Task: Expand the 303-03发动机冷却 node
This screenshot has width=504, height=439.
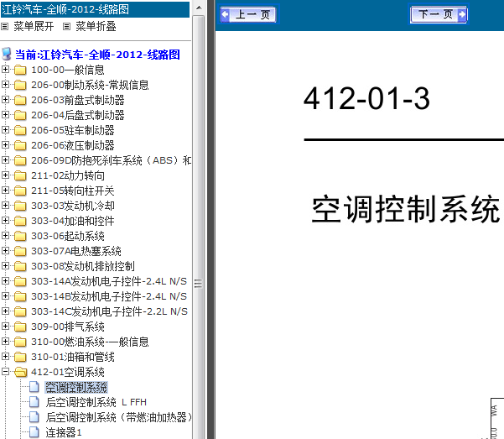Action: tap(5, 206)
